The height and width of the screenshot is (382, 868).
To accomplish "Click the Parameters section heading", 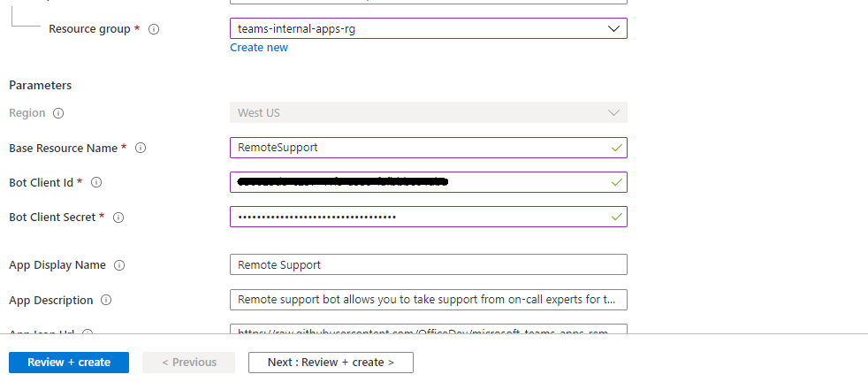I will 41,85.
